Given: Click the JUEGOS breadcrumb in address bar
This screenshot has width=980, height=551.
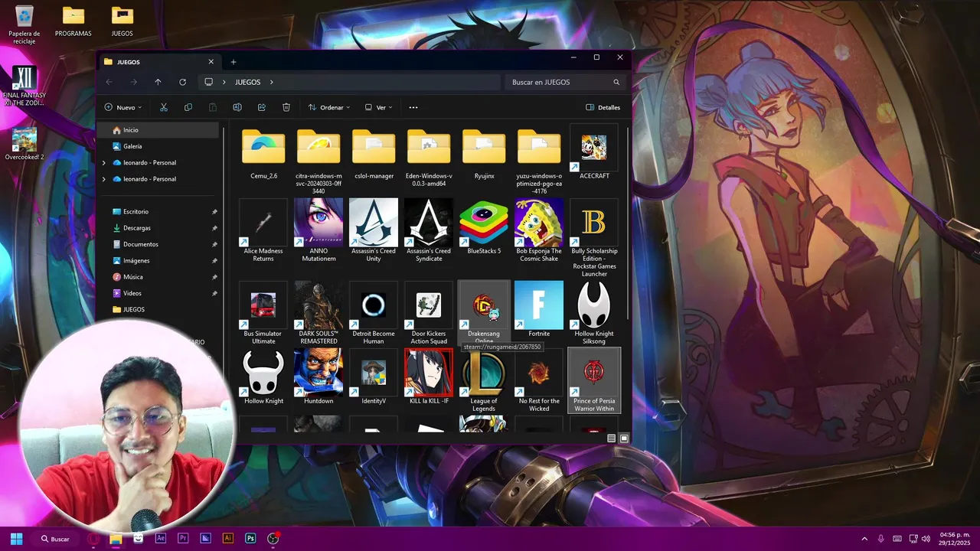Looking at the screenshot, I should tap(248, 82).
